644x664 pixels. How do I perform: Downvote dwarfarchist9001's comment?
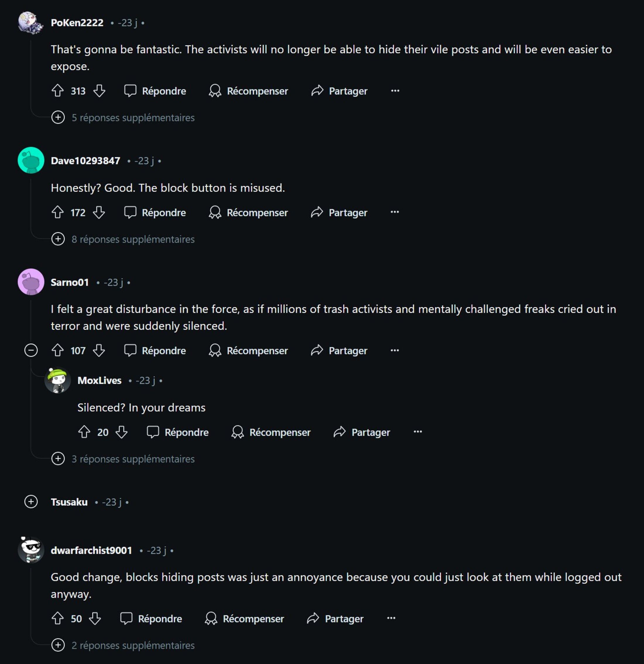tap(95, 618)
